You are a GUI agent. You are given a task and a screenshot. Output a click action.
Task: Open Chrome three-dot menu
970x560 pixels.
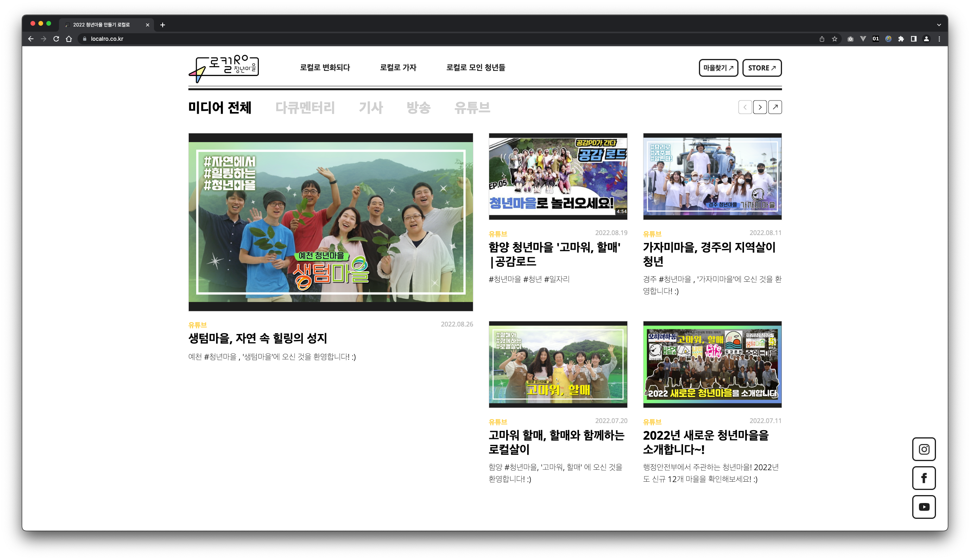939,39
